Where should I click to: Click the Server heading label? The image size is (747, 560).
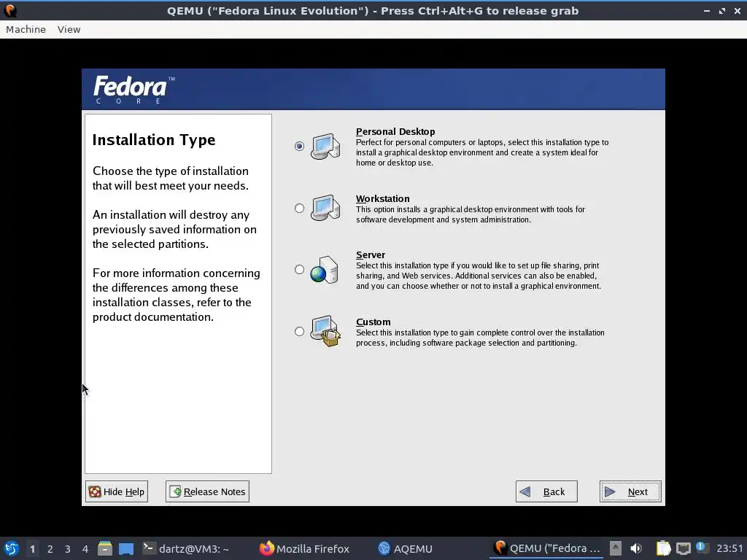tap(371, 254)
